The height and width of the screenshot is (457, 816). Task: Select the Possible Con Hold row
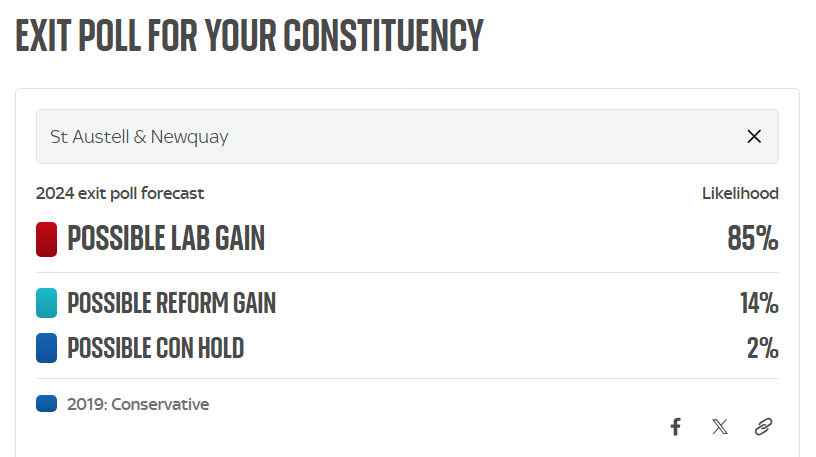(x=155, y=348)
